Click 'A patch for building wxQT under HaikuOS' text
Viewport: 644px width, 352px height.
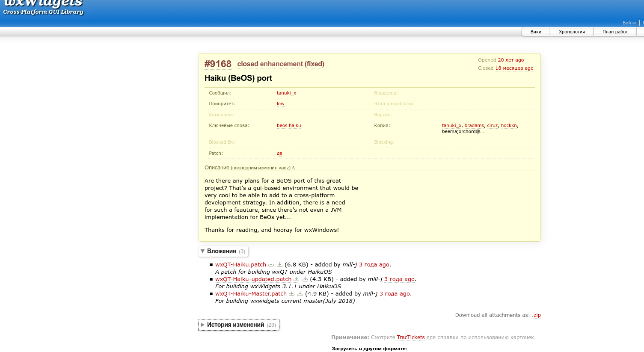click(273, 272)
